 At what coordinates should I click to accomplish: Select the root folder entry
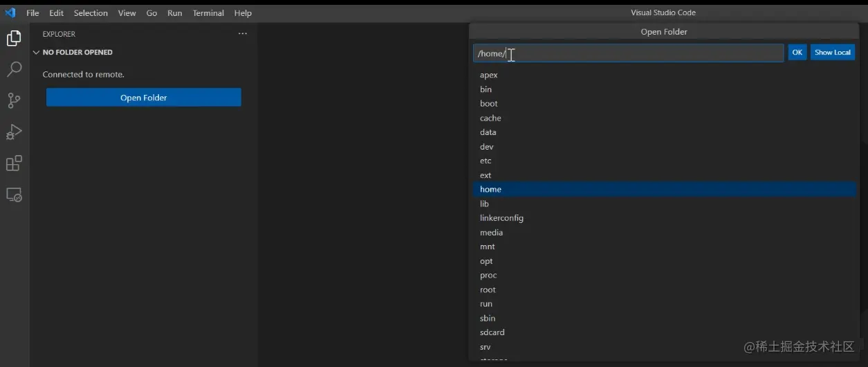(664, 289)
